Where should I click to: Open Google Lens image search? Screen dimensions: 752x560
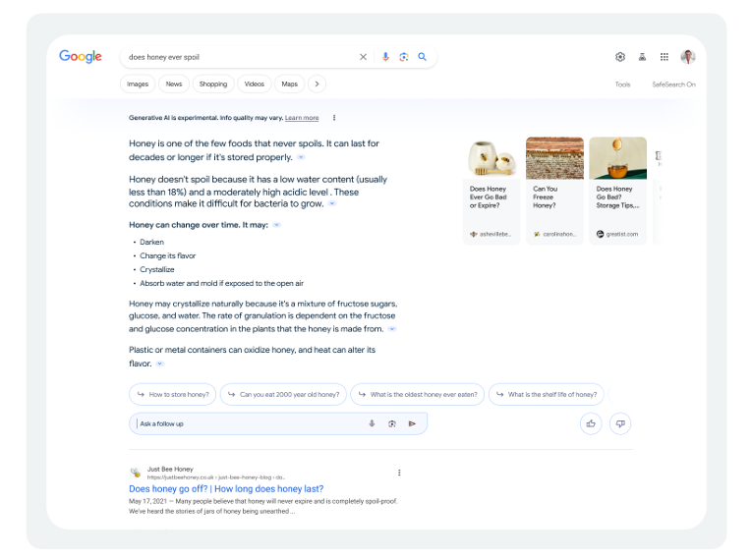point(404,57)
